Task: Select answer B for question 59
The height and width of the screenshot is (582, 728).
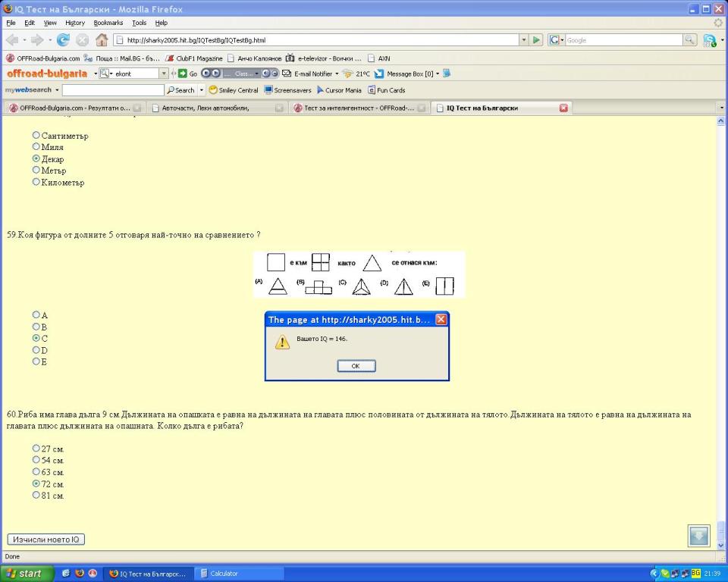Action: pyautogui.click(x=36, y=327)
